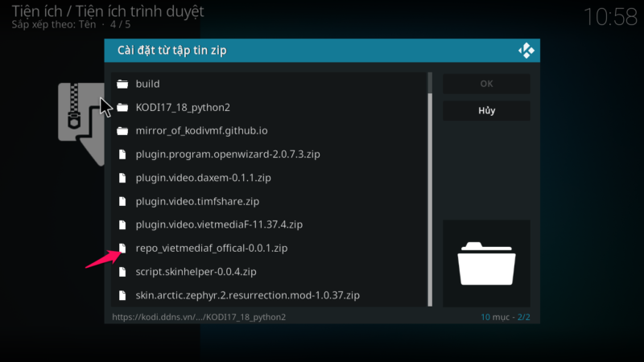
Task: Click the large folder preview thumbnail
Action: 486,263
